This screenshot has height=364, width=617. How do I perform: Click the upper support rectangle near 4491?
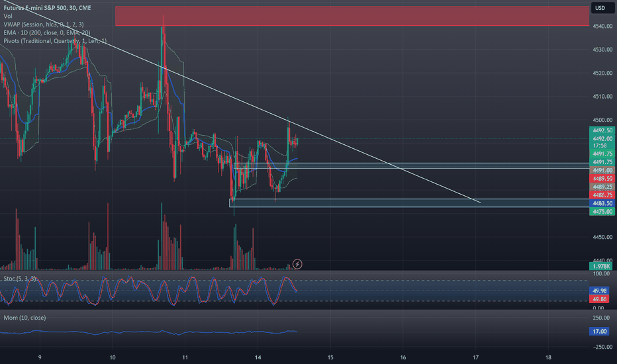tap(412, 165)
